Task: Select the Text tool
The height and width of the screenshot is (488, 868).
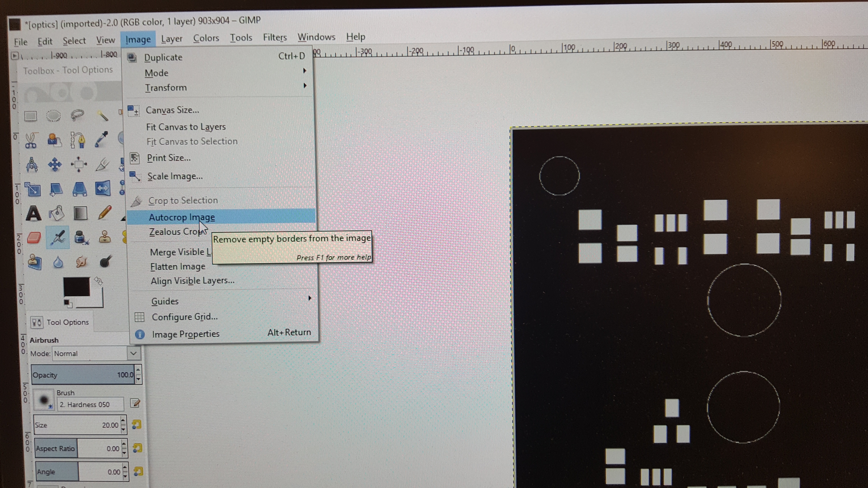Action: click(x=33, y=213)
